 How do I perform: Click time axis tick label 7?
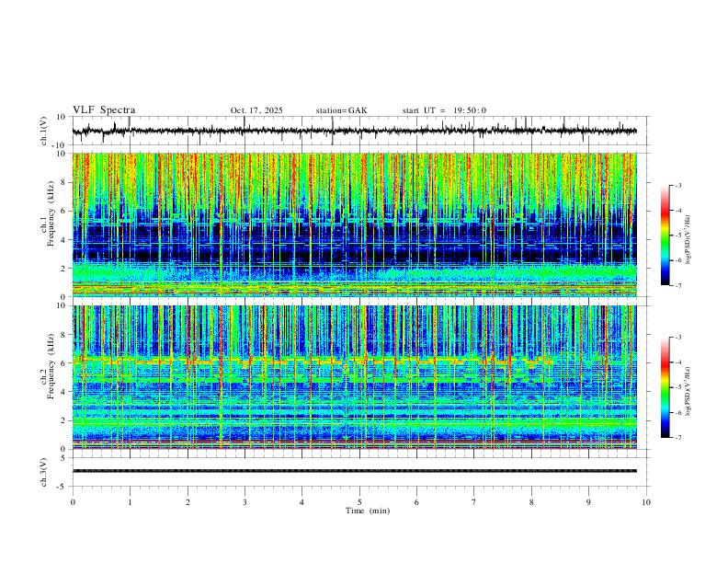click(x=474, y=502)
